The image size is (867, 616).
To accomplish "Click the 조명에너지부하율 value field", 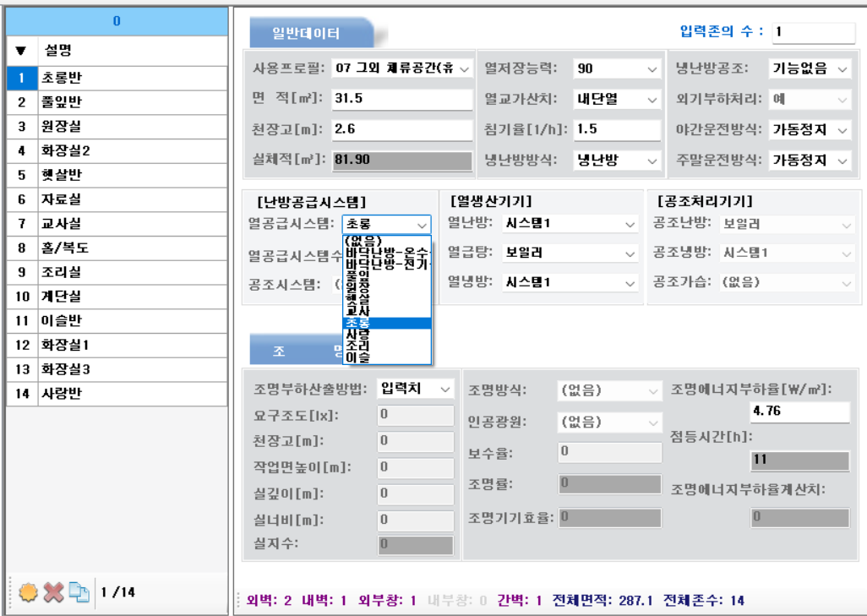I will click(x=799, y=412).
